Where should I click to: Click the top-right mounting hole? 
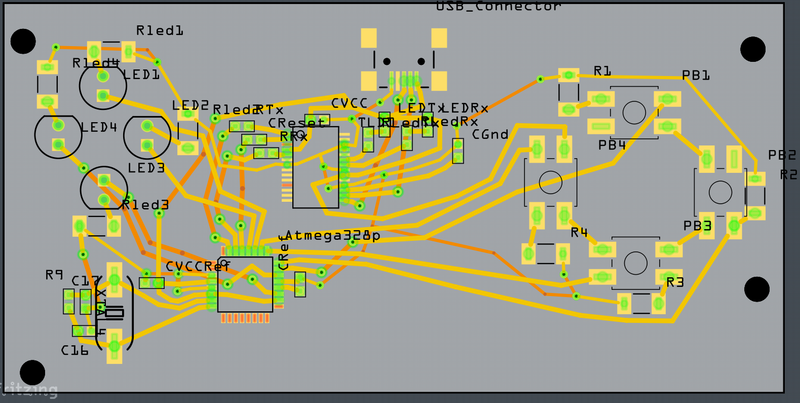(752, 49)
